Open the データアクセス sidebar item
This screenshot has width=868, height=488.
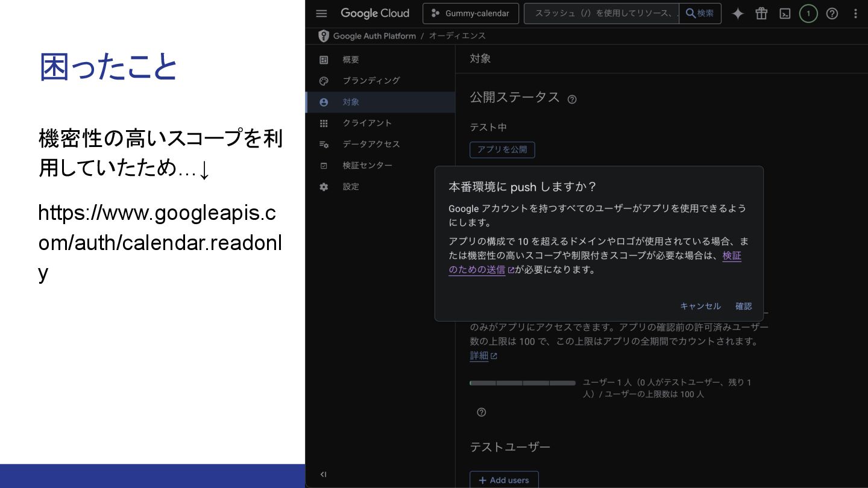tap(380, 144)
